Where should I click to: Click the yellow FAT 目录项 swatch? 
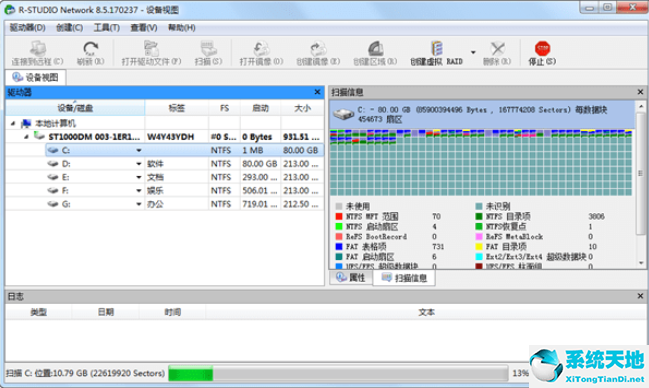479,247
